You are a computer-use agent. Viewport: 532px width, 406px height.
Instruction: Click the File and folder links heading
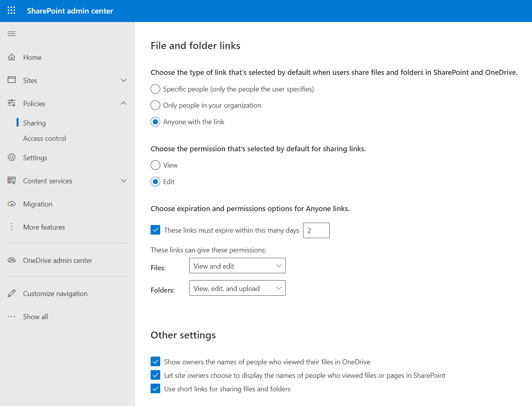coord(195,46)
